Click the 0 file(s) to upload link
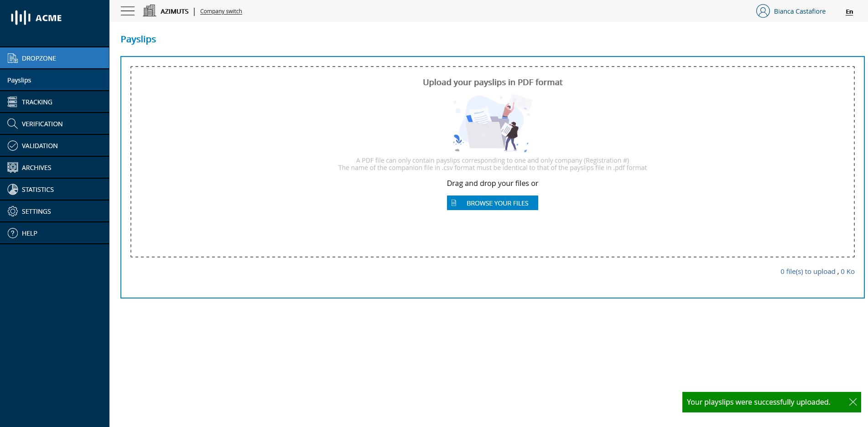Screen dimensions: 868x427 coord(807,271)
